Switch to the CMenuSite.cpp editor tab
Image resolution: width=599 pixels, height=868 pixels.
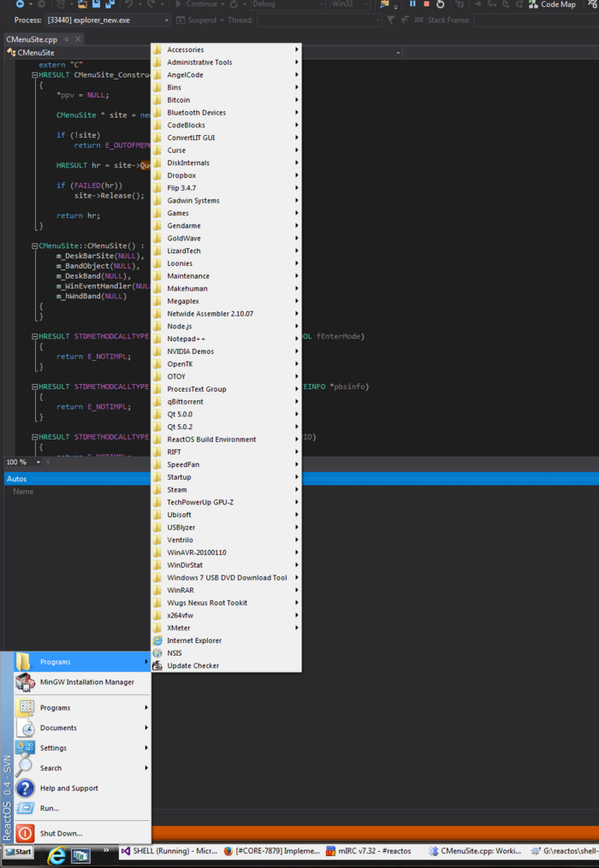click(x=32, y=39)
